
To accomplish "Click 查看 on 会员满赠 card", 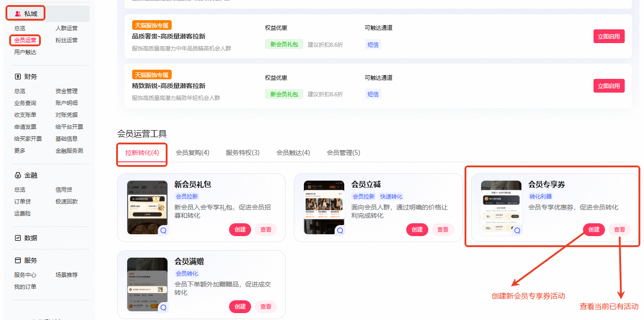I will point(266,307).
